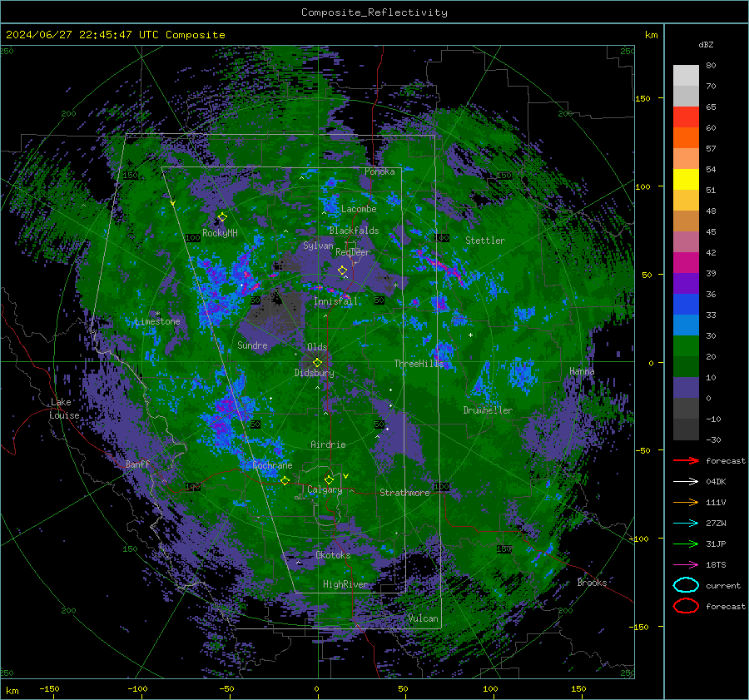Image resolution: width=749 pixels, height=700 pixels.
Task: Click the dBZ legend heading
Action: [706, 44]
